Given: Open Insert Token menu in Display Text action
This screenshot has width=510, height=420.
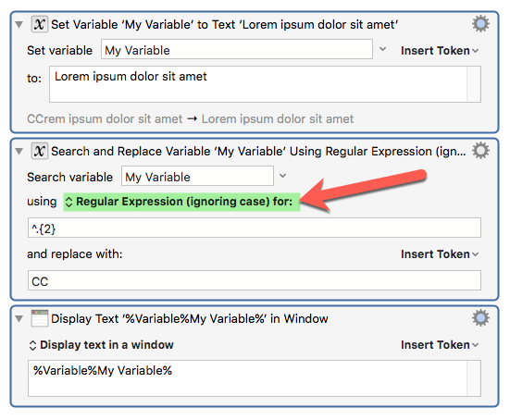Looking at the screenshot, I should click(x=440, y=345).
